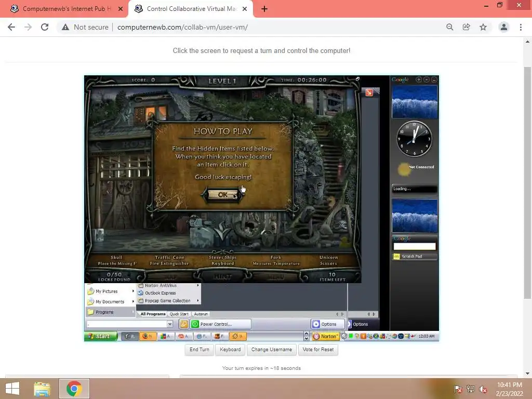Open the Windows Start button on host

[12, 389]
